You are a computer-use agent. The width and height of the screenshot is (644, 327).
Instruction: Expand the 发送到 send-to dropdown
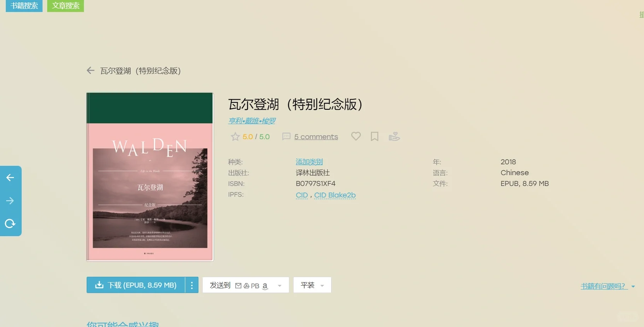[x=246, y=285]
